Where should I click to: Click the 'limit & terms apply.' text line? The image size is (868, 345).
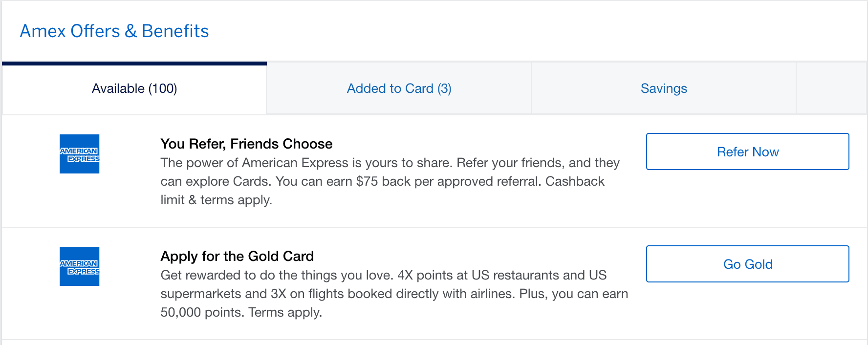click(216, 200)
